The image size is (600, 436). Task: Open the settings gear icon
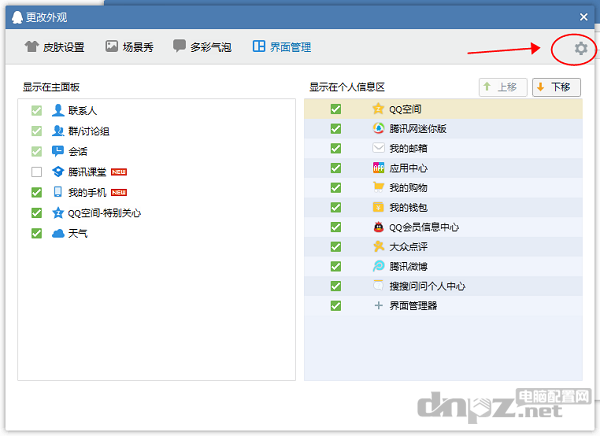(x=580, y=48)
